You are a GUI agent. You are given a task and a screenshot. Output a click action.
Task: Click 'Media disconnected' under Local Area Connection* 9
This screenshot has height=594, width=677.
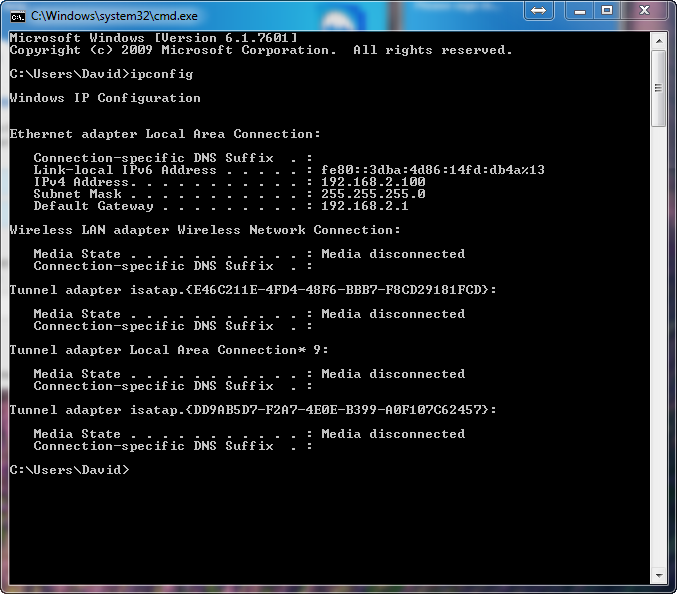click(x=393, y=374)
